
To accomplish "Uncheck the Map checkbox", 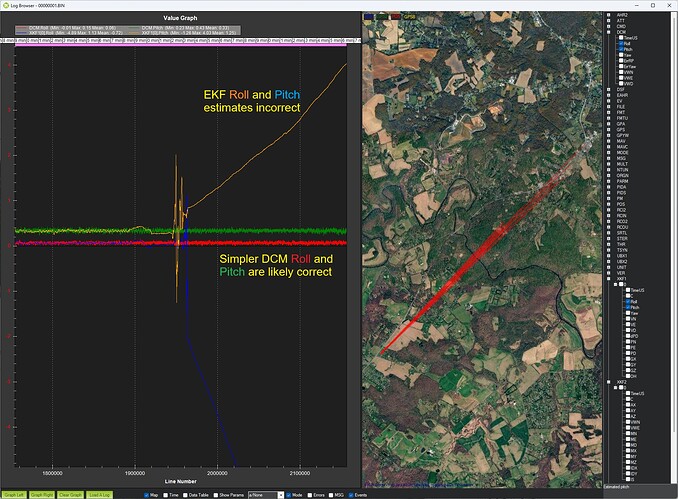I will coord(147,495).
